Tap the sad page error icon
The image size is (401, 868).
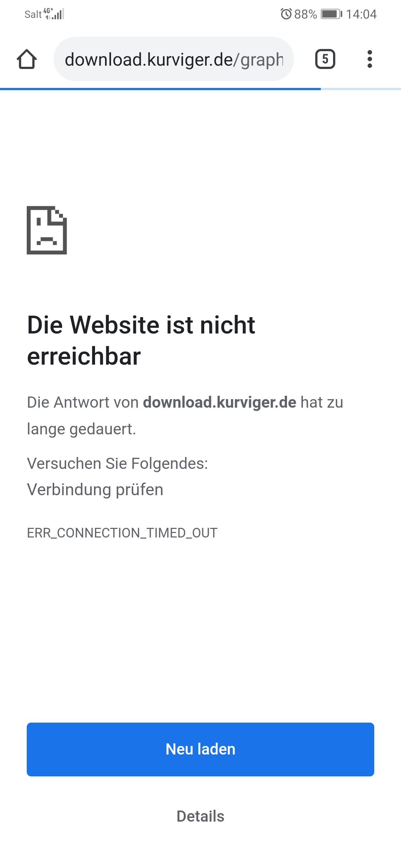pyautogui.click(x=47, y=230)
